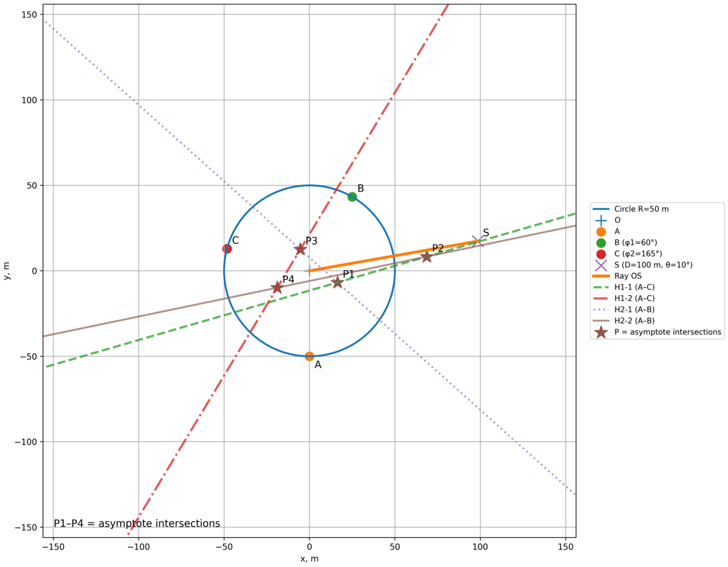Click 'H1-2 (A–C)' legend entry
The height and width of the screenshot is (567, 728).
[x=634, y=298]
